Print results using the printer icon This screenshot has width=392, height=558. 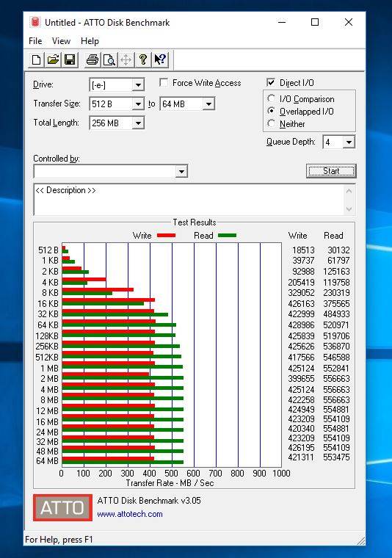point(92,59)
